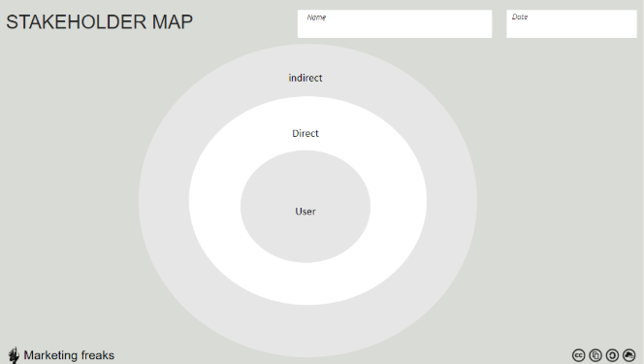Click the Name input field
This screenshot has height=364, width=644.
395,24
